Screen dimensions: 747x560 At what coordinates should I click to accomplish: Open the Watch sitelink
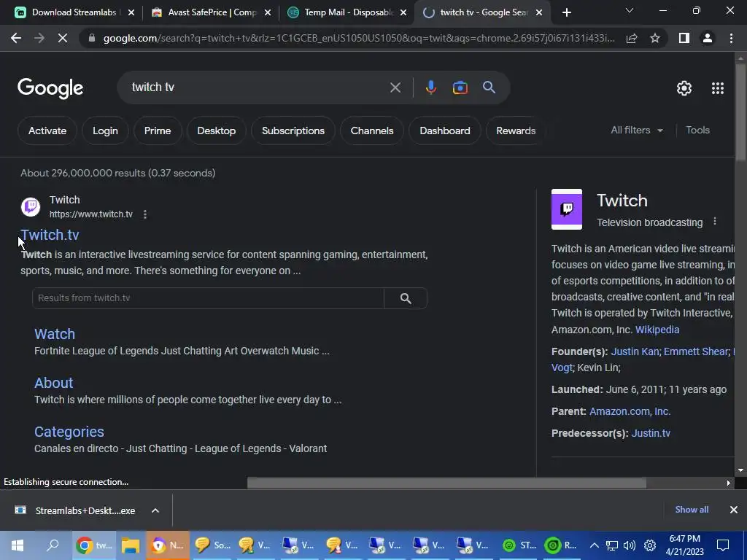[x=54, y=334]
